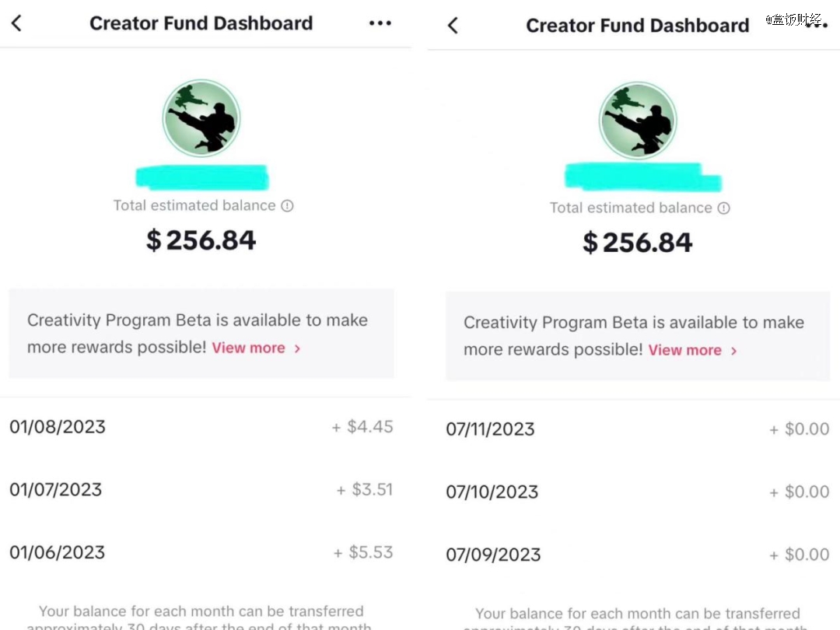Open the three-dot menu on right dashboard
This screenshot has height=630, width=840.
817,25
